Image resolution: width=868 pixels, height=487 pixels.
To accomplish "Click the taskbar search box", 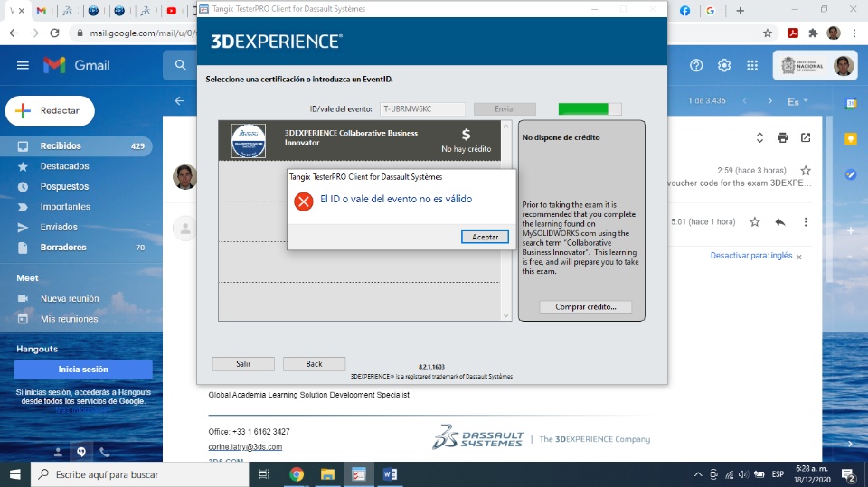I will click(x=139, y=474).
